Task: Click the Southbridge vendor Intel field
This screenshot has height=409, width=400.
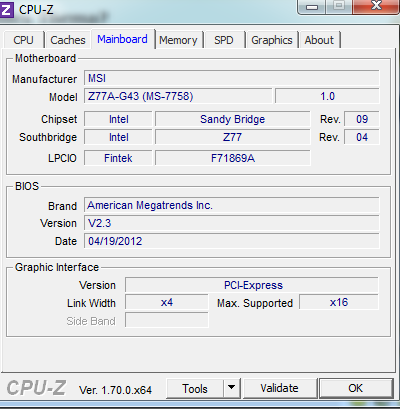Action: click(x=118, y=137)
